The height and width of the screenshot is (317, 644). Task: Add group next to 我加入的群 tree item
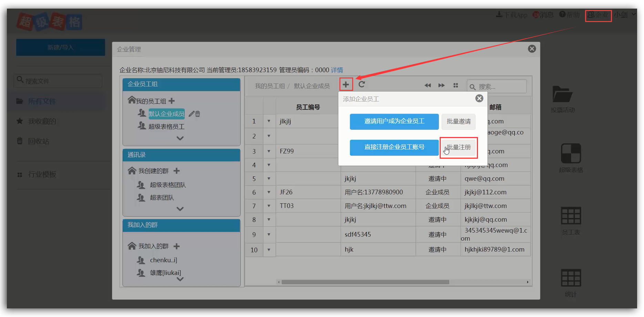(x=176, y=246)
